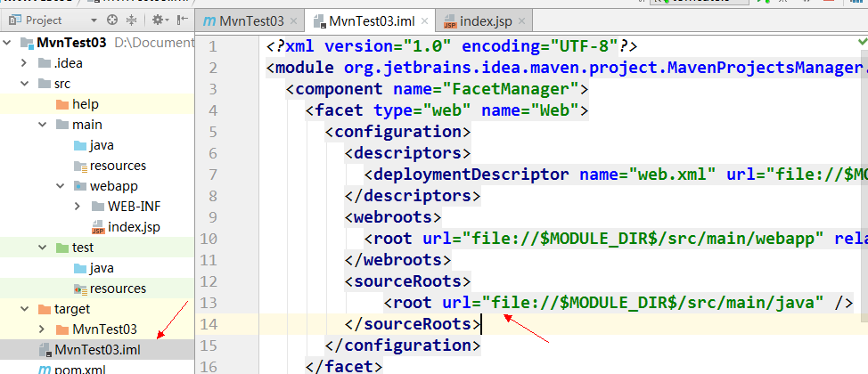Viewport: 868px width, 374px height.
Task: Collapse the src folder arrow
Action: point(24,84)
